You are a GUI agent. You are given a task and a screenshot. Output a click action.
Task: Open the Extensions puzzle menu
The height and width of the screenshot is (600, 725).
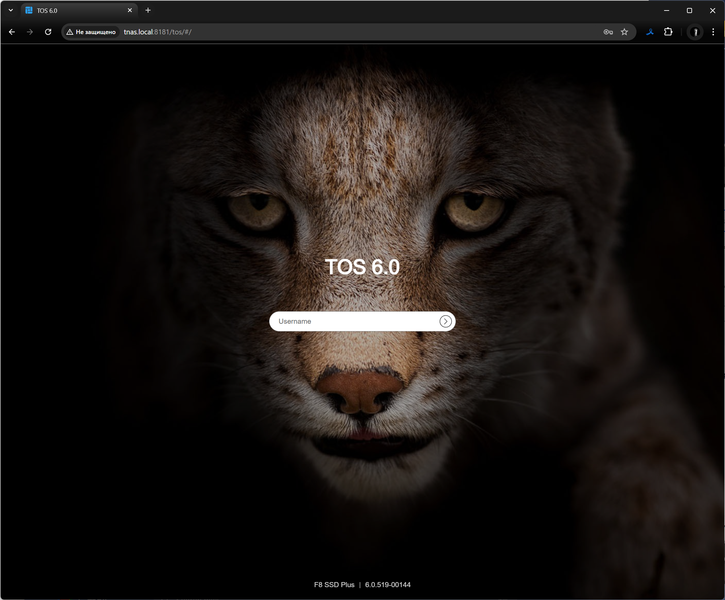(668, 32)
